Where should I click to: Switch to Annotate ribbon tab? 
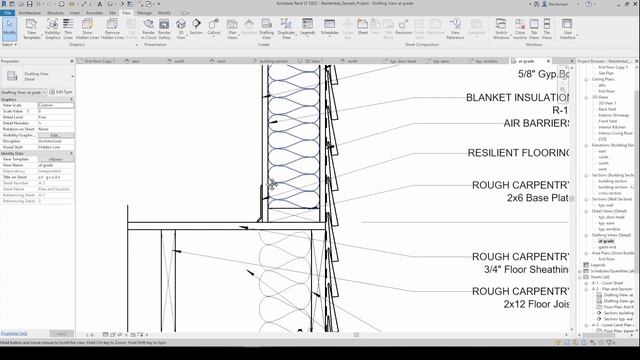(94, 13)
